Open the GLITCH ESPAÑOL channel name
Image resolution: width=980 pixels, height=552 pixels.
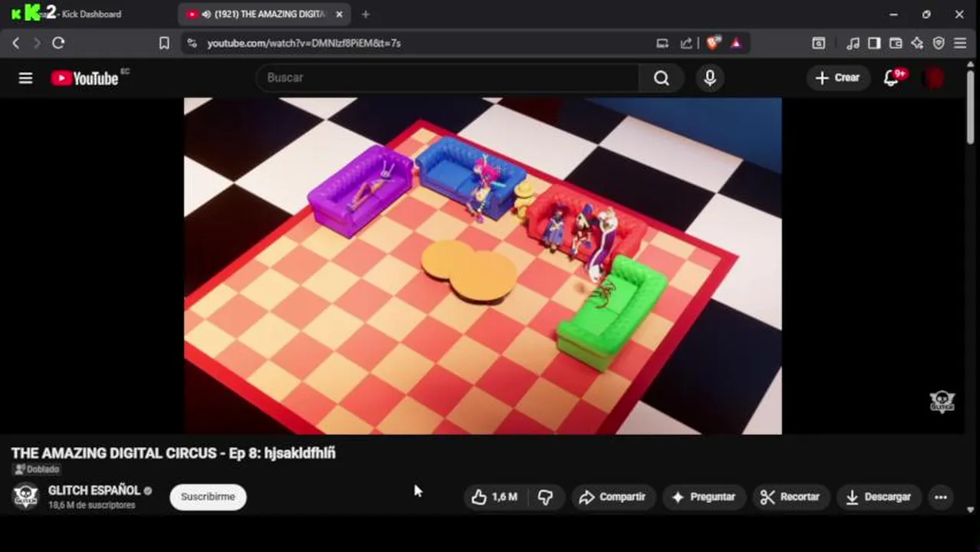point(94,491)
